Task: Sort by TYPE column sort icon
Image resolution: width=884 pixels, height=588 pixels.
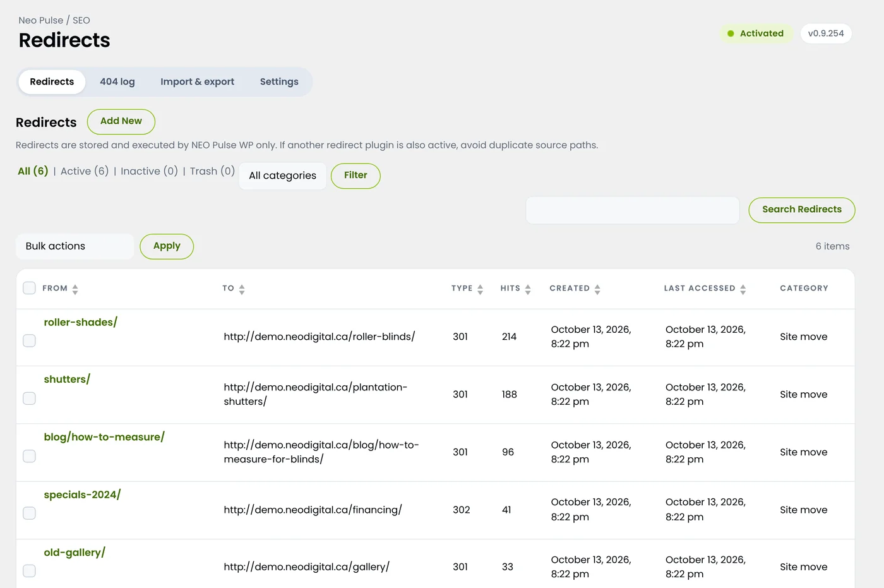Action: click(x=480, y=289)
